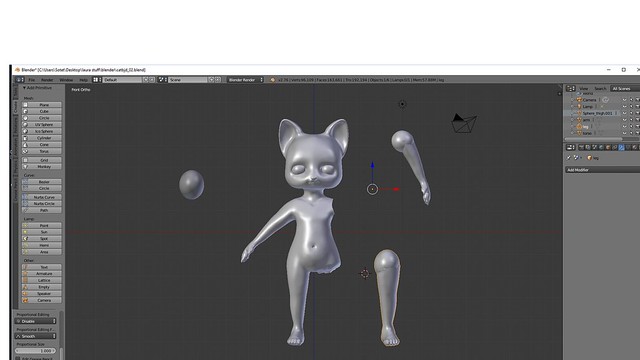Toggle the Edit Grease Pencil checkbox

18,358
